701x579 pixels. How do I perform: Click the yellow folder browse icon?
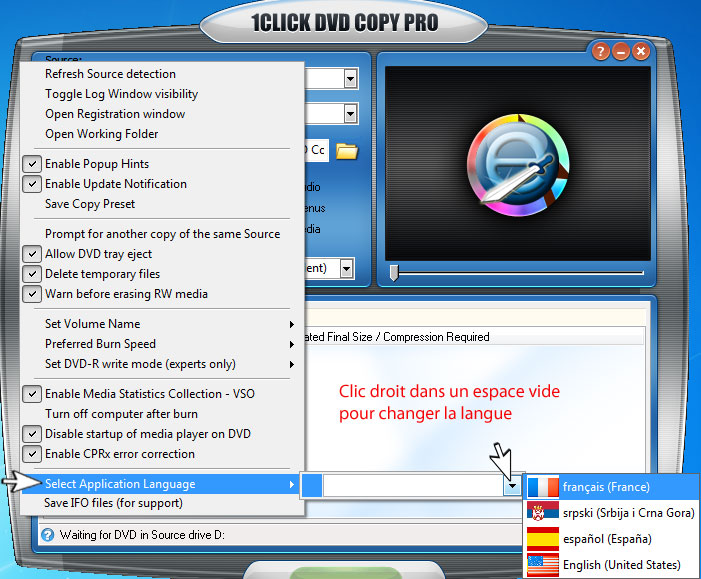[347, 151]
